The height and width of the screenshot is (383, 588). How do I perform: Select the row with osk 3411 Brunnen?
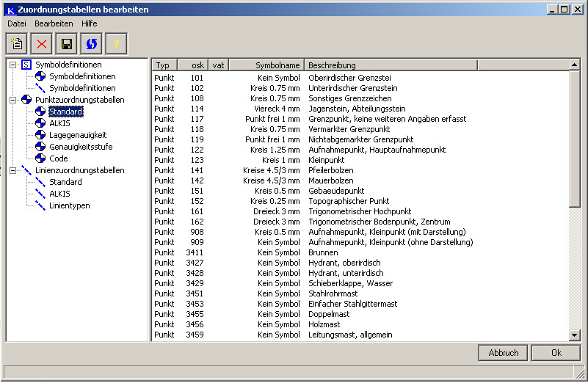pyautogui.click(x=323, y=252)
